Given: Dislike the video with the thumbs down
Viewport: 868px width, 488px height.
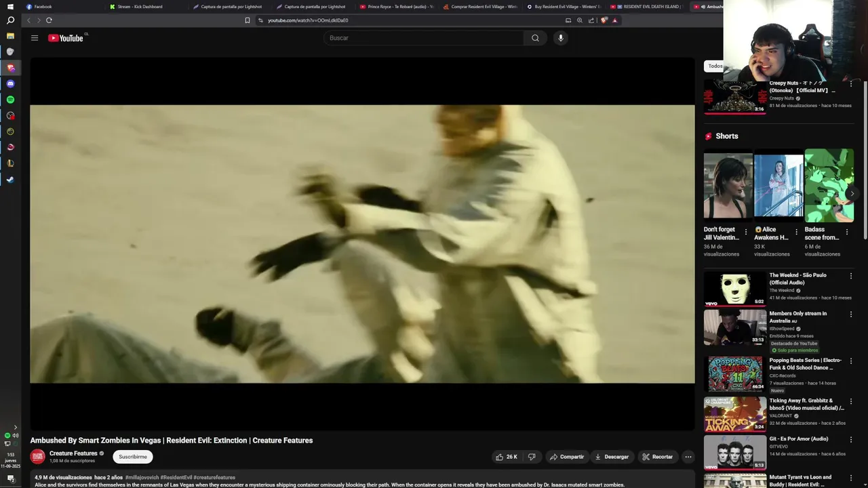Looking at the screenshot, I should [532, 457].
